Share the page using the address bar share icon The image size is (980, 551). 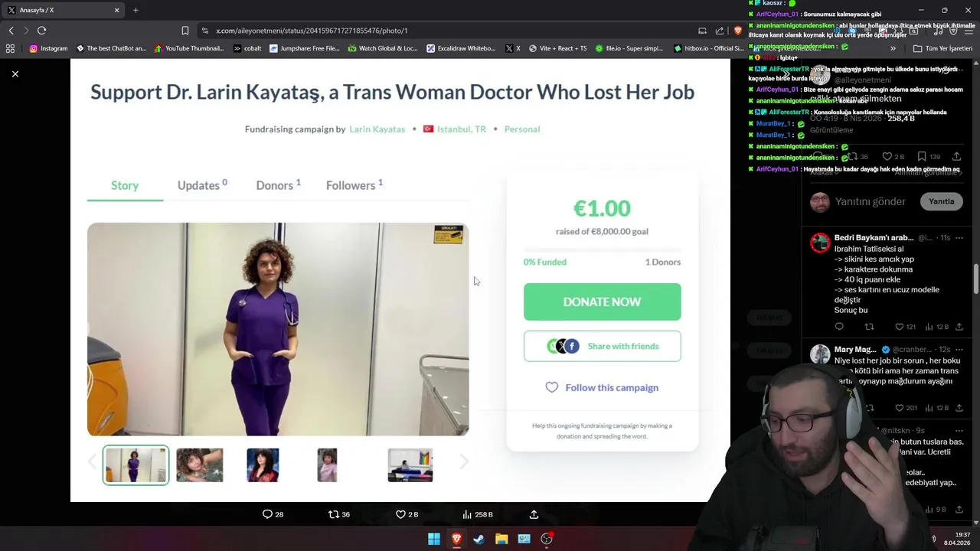(720, 31)
